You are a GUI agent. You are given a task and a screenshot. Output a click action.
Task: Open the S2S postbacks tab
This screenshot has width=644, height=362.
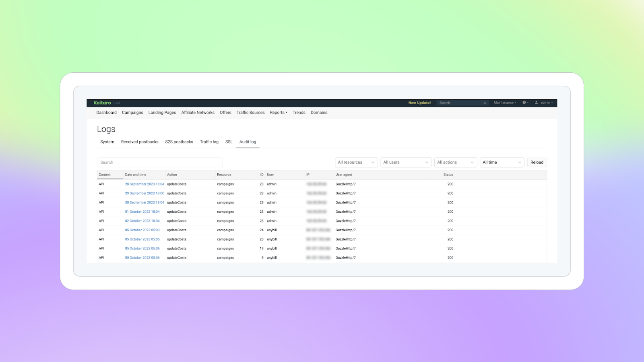pyautogui.click(x=179, y=142)
